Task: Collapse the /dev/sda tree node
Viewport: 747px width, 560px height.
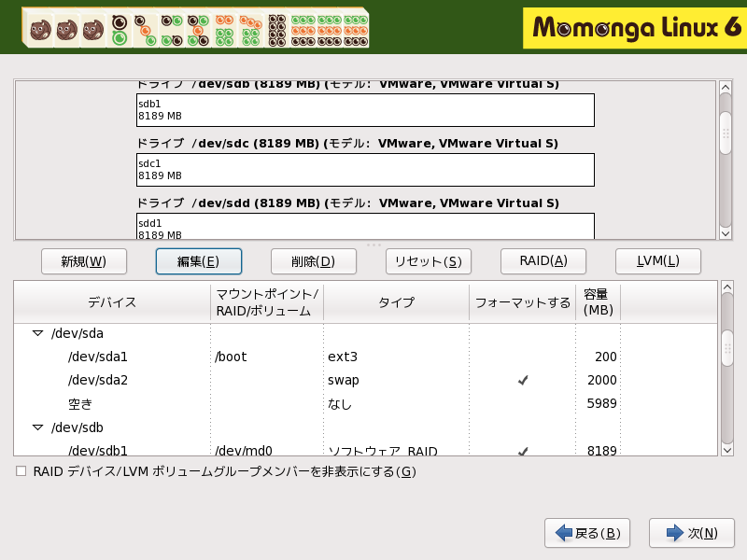Action: pos(37,333)
